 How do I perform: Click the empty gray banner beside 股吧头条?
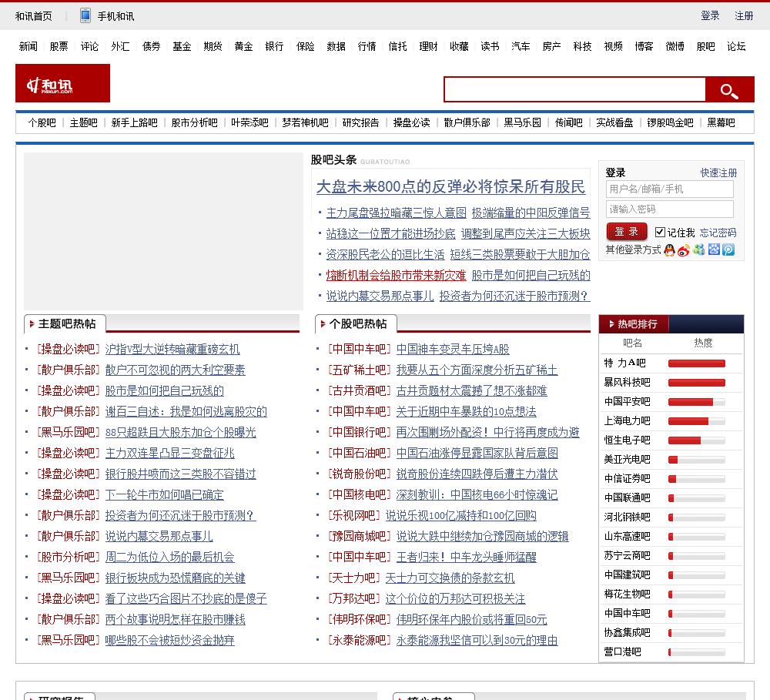(x=163, y=231)
